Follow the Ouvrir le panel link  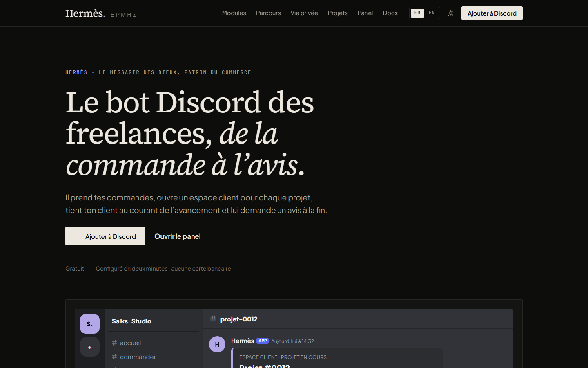coord(178,236)
